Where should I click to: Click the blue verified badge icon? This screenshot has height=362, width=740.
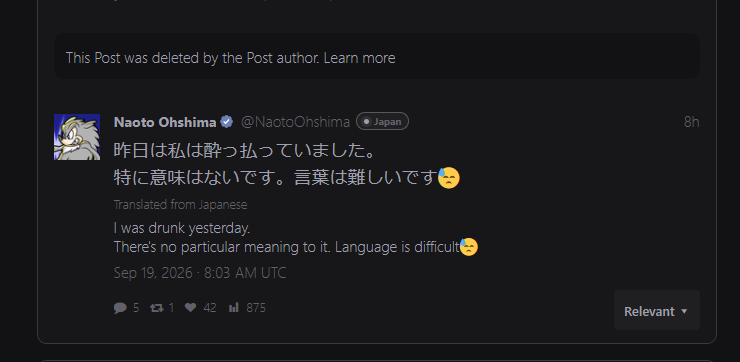pyautogui.click(x=227, y=122)
